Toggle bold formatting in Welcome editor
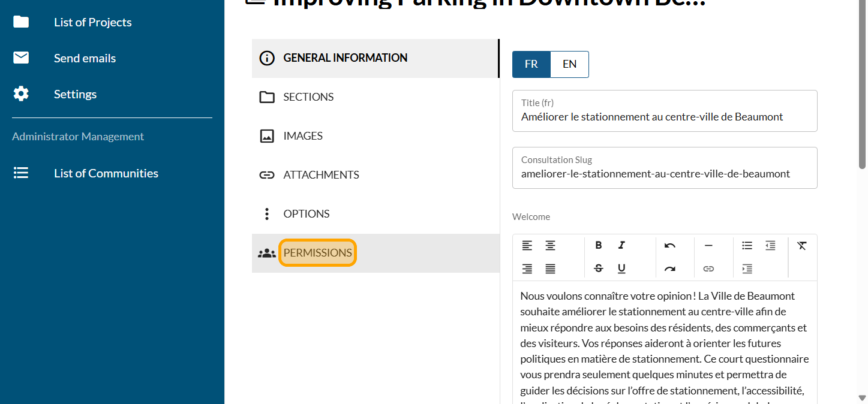Screen dimensions: 868x404 (x=598, y=245)
